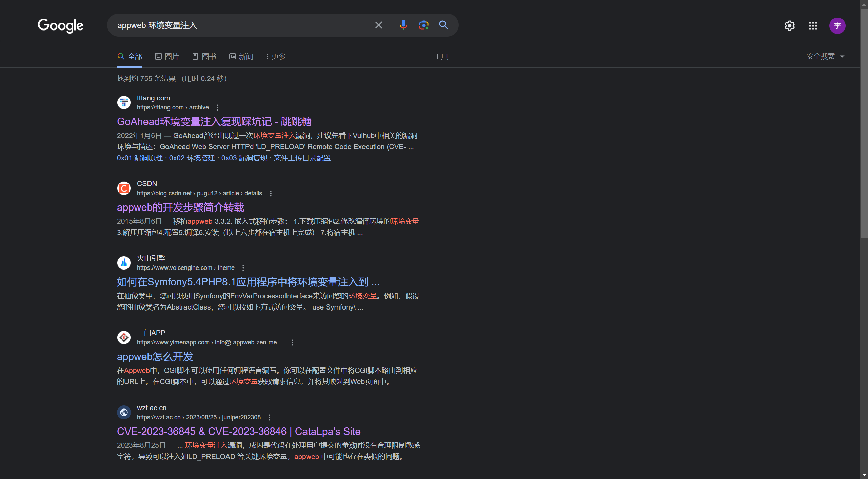Open the Google apps grid
The height and width of the screenshot is (479, 868).
pos(813,26)
